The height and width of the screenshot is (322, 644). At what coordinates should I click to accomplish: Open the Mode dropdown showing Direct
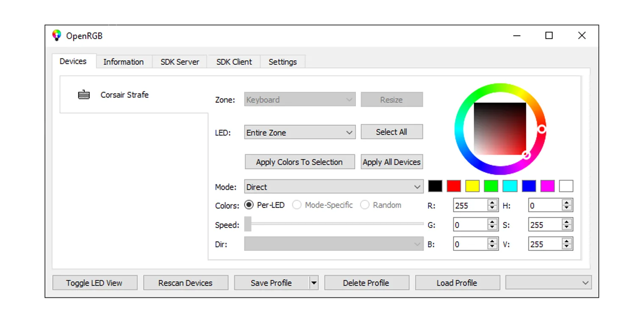[333, 187]
